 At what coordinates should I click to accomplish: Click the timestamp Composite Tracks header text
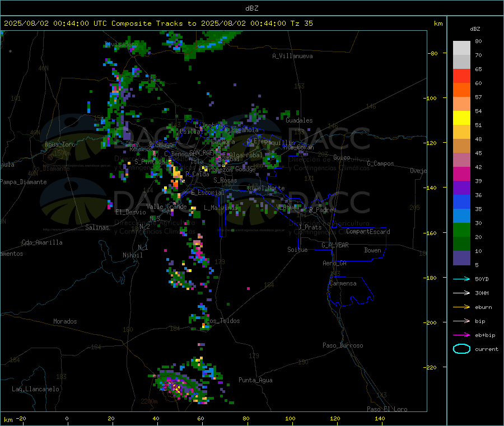(x=158, y=24)
